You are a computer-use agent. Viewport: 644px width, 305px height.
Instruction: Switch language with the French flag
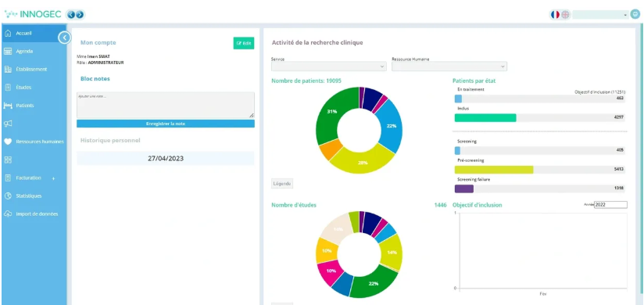coord(555,14)
